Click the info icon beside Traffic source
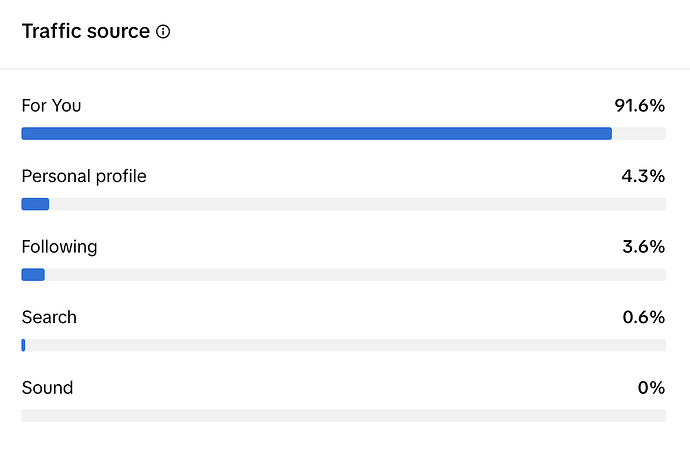 point(163,32)
